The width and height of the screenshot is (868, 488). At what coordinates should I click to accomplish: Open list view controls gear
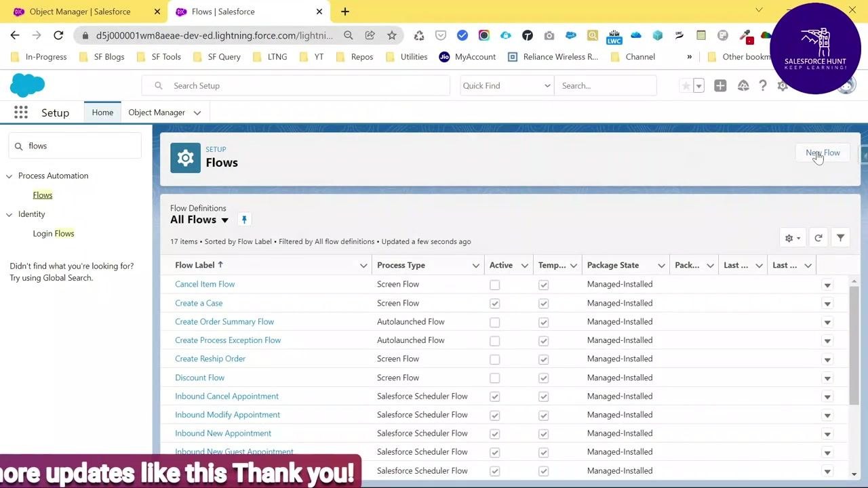(x=792, y=238)
